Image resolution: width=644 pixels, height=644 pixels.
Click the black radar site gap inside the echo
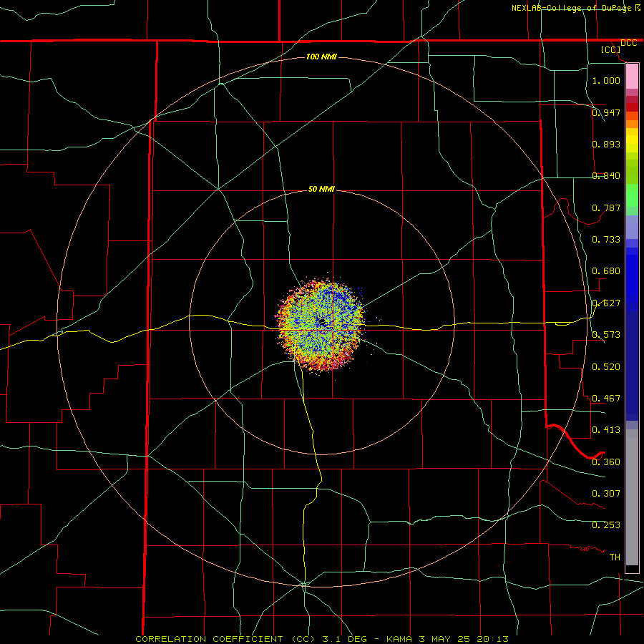pyautogui.click(x=321, y=321)
